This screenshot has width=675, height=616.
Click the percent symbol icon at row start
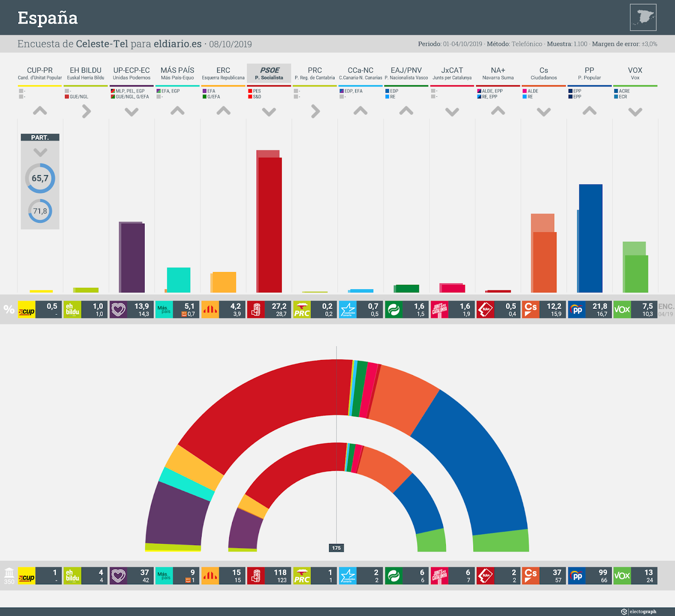pos(9,310)
